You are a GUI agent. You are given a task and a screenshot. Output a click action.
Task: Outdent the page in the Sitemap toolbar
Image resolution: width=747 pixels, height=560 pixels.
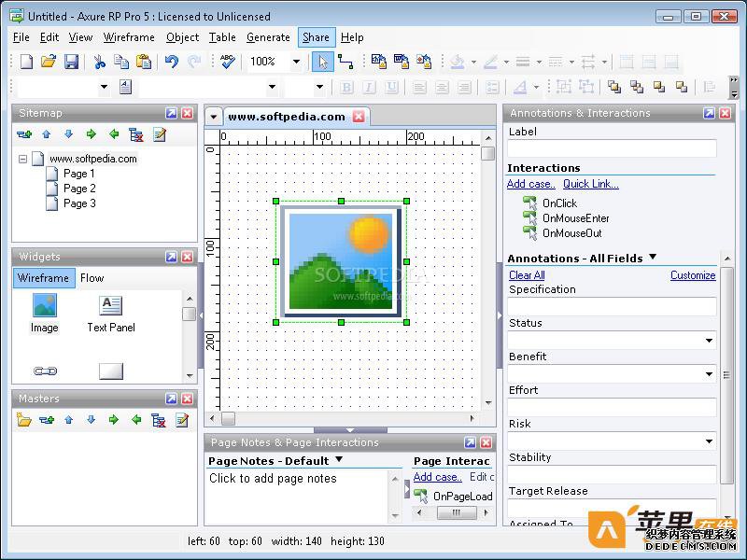tap(114, 134)
